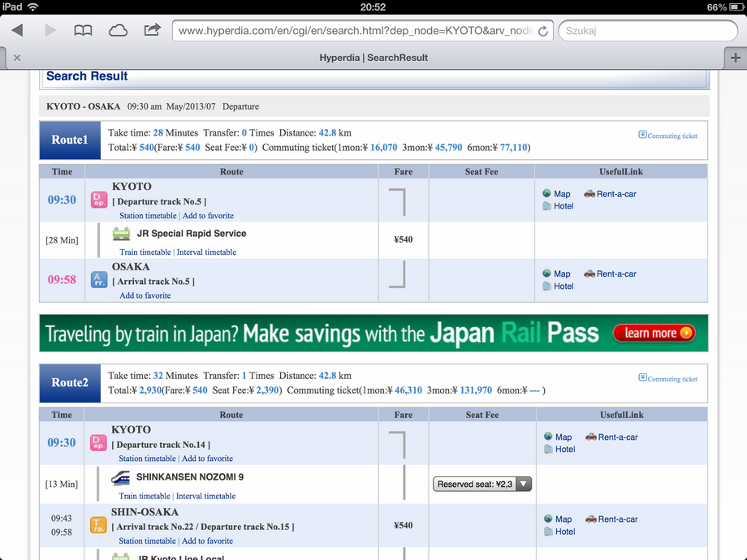
Task: Click the SHINKANSEN NOZOMI 9 train name
Action: [x=190, y=477]
